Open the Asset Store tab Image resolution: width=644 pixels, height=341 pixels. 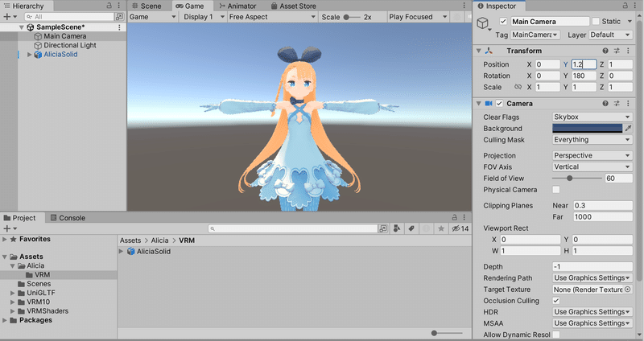point(294,6)
